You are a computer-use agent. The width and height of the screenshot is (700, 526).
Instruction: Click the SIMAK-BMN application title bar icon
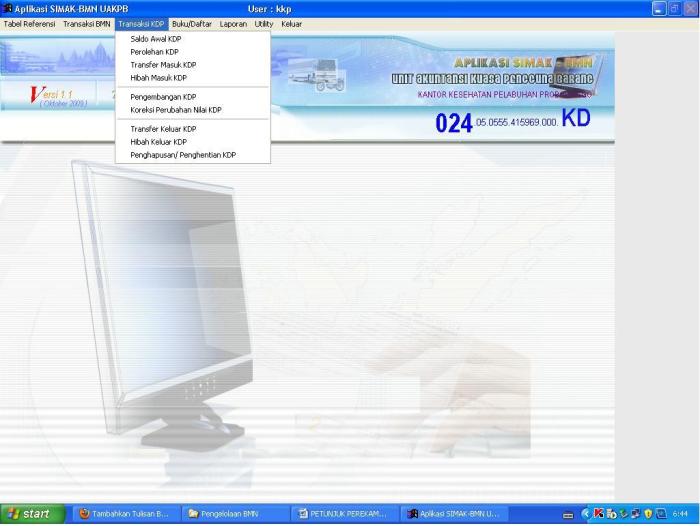(x=8, y=8)
